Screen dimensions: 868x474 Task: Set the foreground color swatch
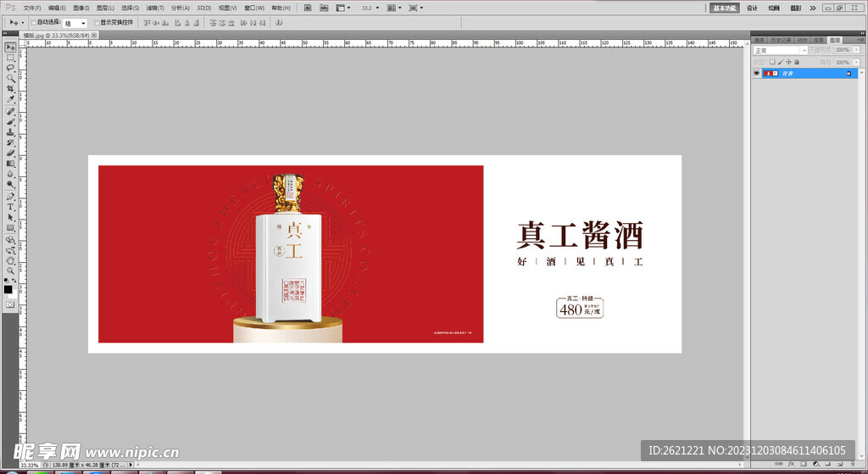point(8,290)
